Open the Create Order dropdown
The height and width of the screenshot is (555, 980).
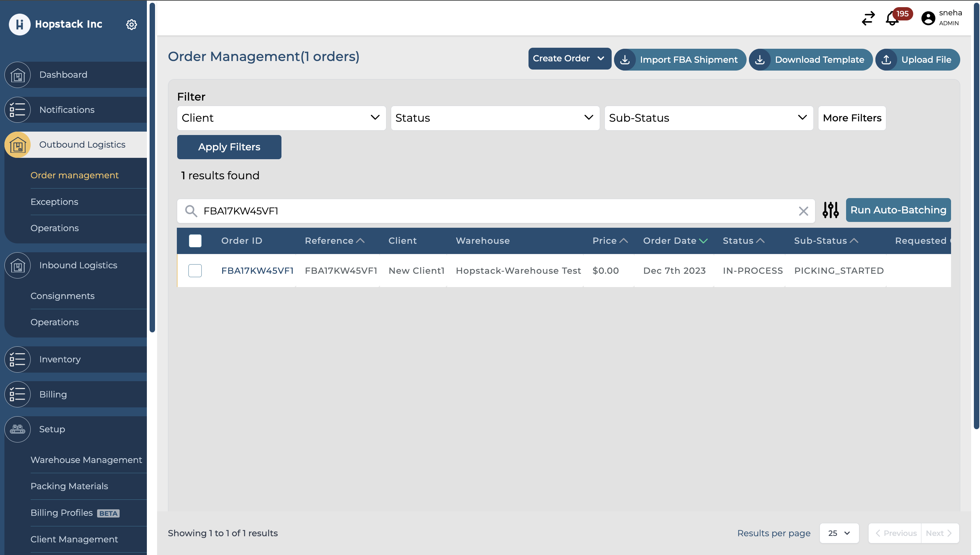[x=569, y=58]
